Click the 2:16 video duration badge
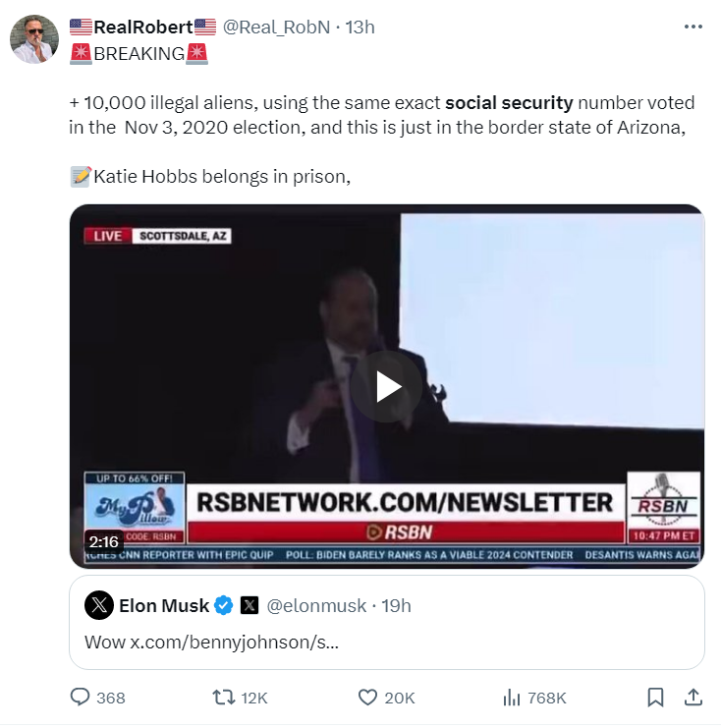The height and width of the screenshot is (728, 721). click(x=104, y=541)
